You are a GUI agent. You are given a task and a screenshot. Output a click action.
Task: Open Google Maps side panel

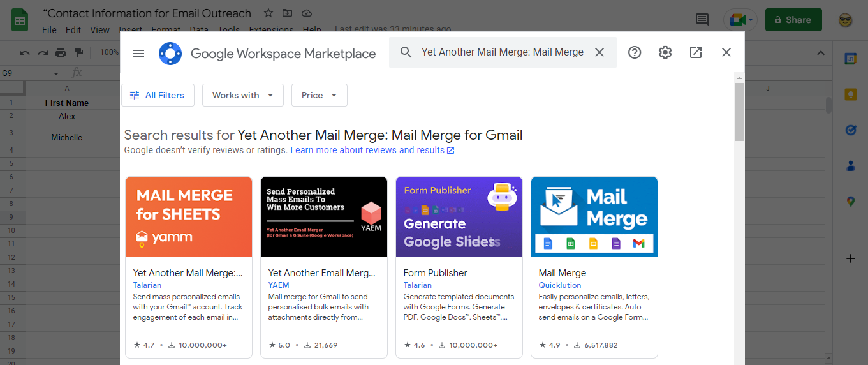tap(850, 202)
